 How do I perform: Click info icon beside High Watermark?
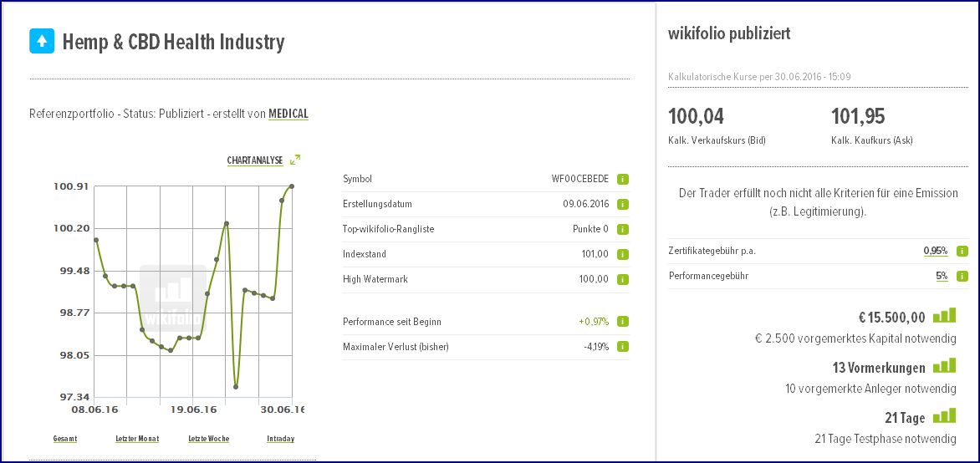pyautogui.click(x=622, y=279)
